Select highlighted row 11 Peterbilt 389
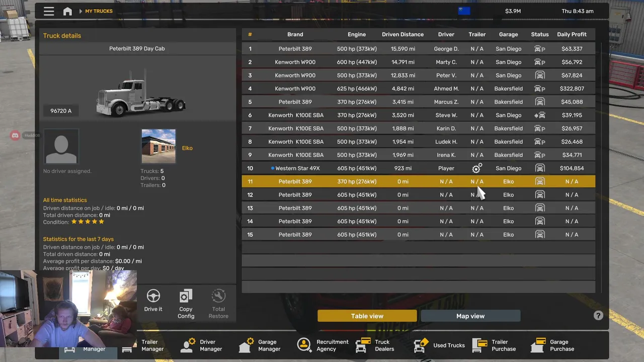The width and height of the screenshot is (644, 362). tap(419, 182)
